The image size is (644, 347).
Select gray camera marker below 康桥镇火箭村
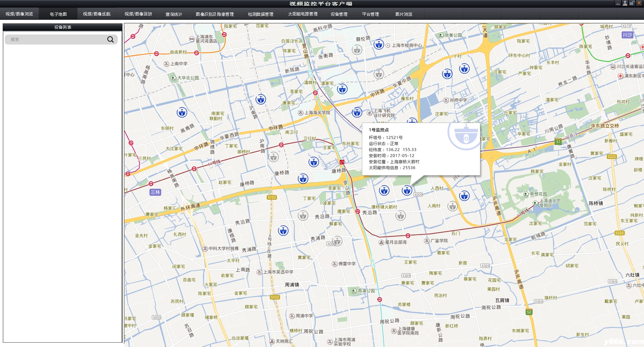tap(400, 215)
